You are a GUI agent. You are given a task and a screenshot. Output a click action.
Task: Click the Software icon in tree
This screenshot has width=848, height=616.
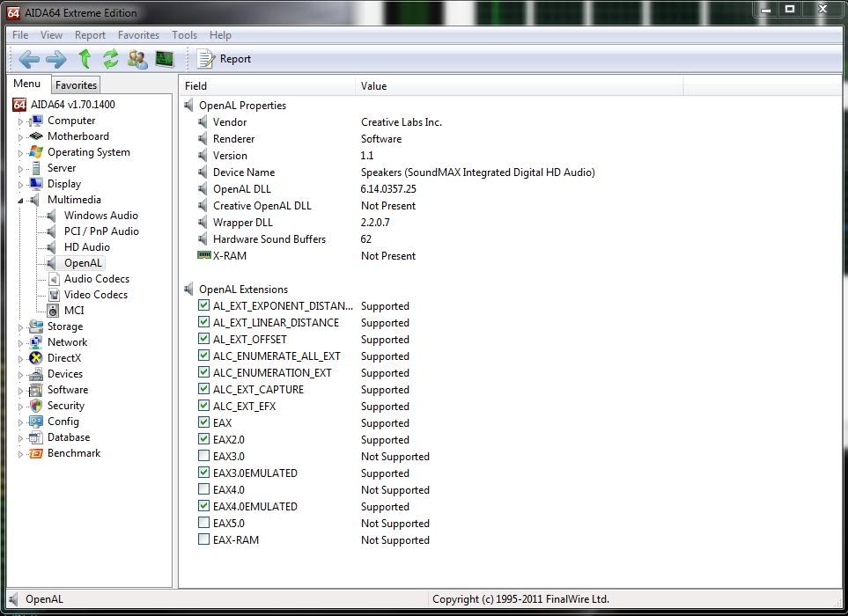point(36,390)
